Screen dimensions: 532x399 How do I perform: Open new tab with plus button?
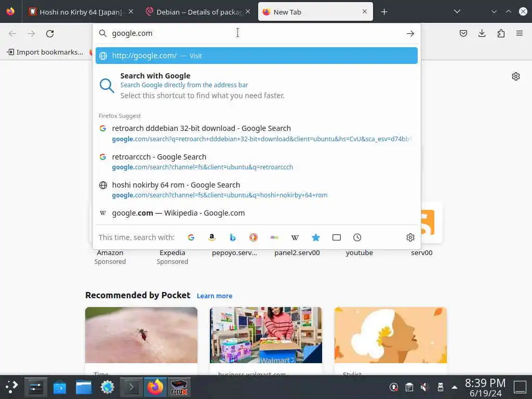pos(384,12)
